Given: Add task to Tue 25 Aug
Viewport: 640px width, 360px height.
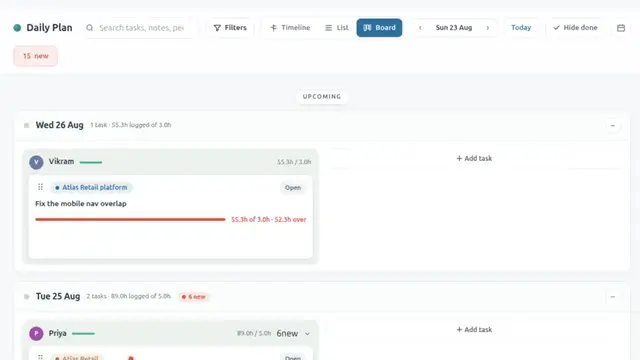Looking at the screenshot, I should click(474, 330).
